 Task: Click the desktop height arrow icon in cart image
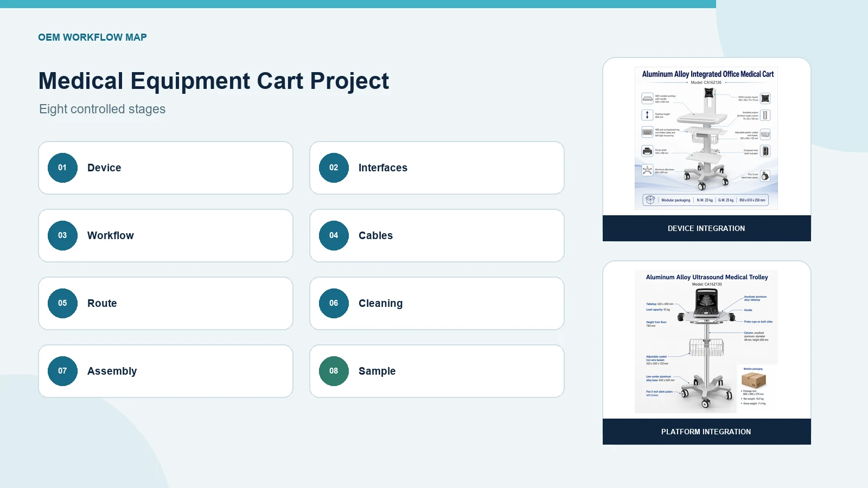pos(647,115)
